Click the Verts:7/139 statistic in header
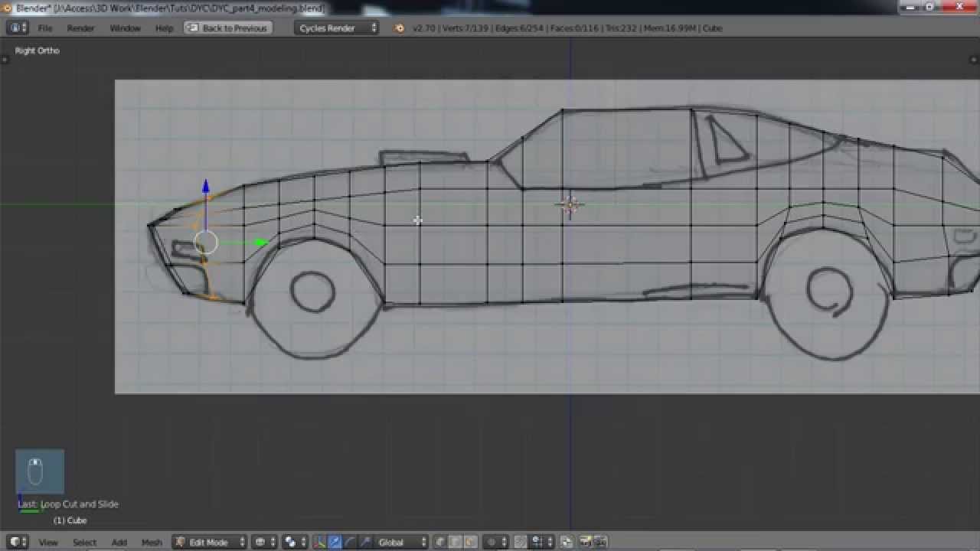This screenshot has width=980, height=551. pos(466,28)
